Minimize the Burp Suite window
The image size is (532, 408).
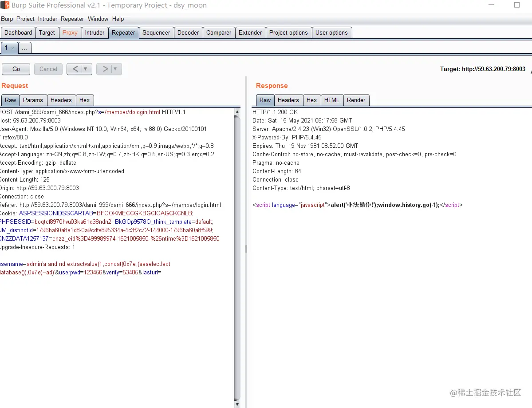(491, 5)
